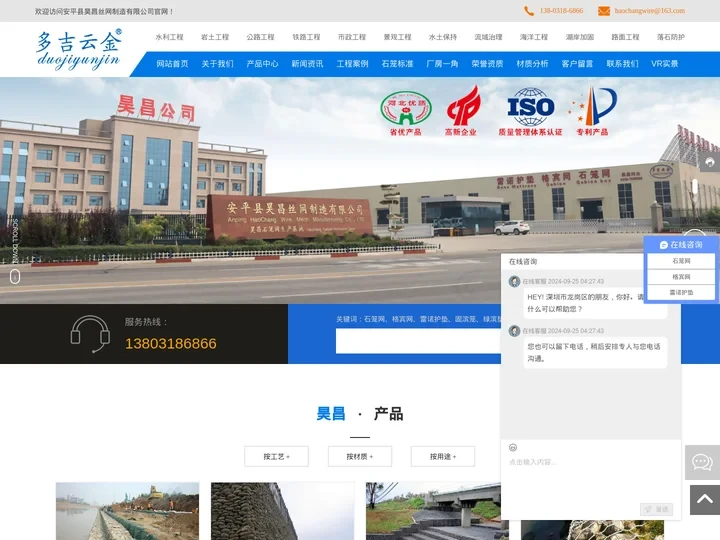Expand the 按工艺 + product filter
720x540 pixels.
pyautogui.click(x=276, y=456)
